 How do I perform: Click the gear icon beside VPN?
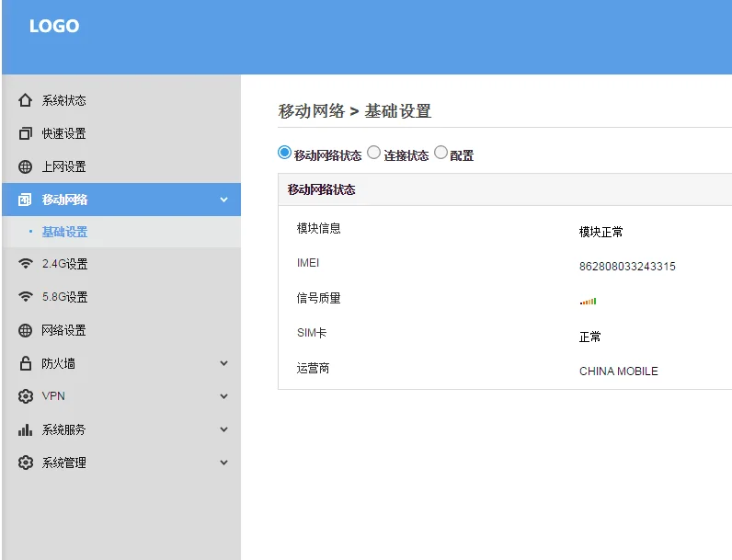(25, 396)
